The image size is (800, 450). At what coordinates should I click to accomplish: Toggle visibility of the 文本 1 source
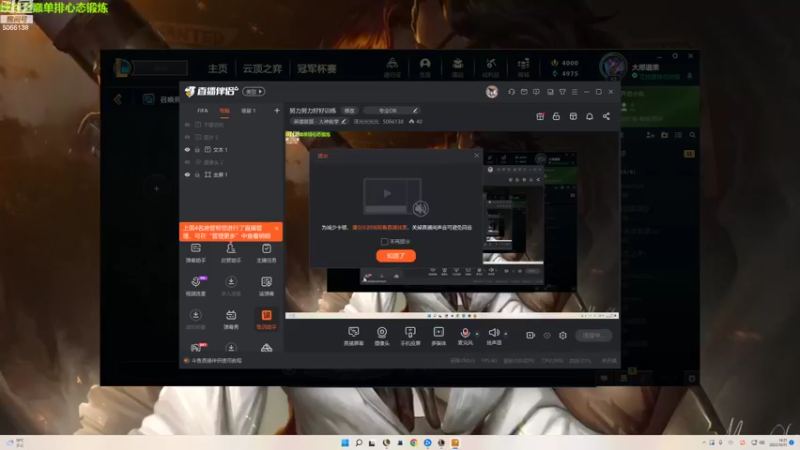pos(187,149)
